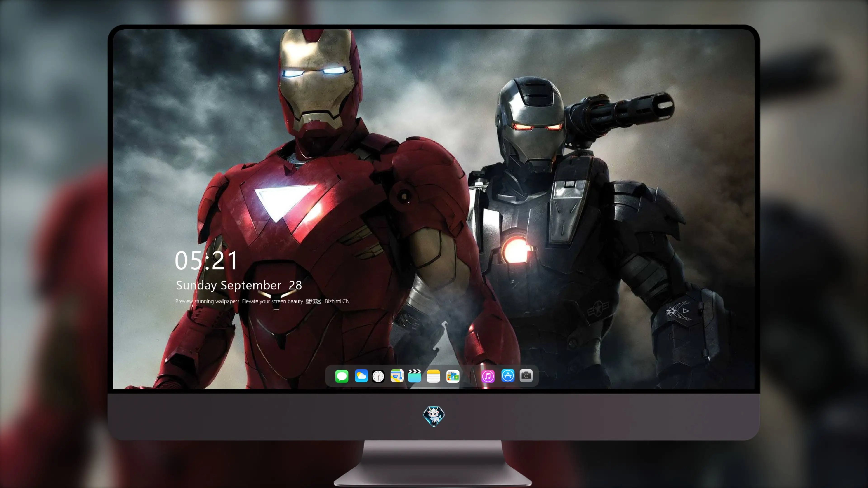This screenshot has width=868, height=488.
Task: Click the cat mascot logo on the monitor chin
Action: tap(434, 416)
